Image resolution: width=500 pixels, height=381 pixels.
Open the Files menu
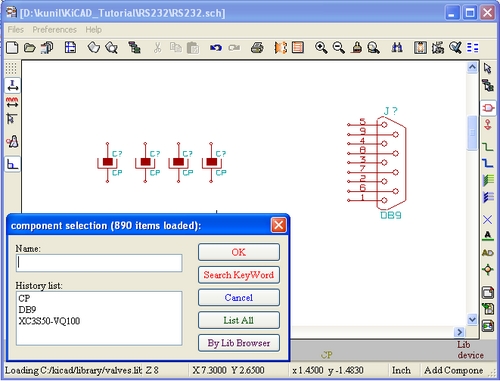click(16, 30)
